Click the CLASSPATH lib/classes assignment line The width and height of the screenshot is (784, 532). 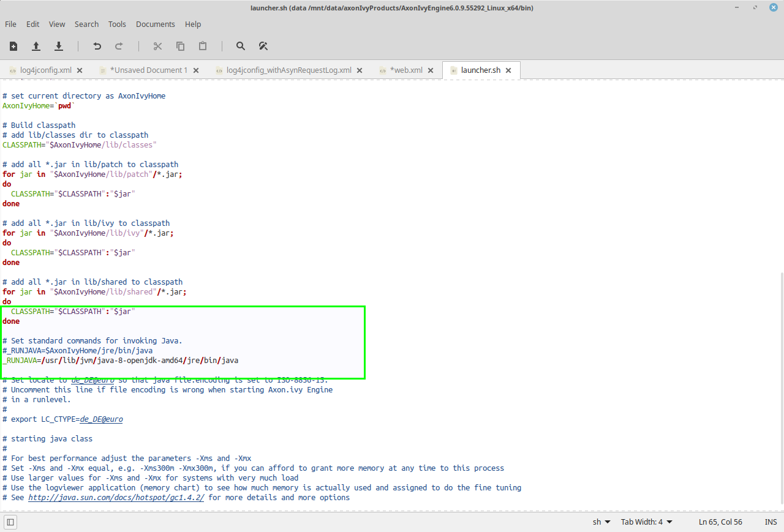80,145
